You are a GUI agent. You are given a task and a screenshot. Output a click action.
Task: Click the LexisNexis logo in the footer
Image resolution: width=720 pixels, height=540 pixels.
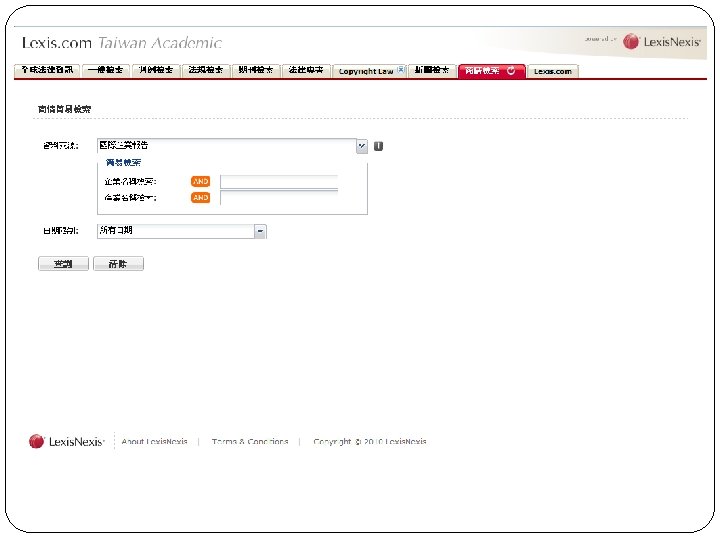(x=67, y=441)
